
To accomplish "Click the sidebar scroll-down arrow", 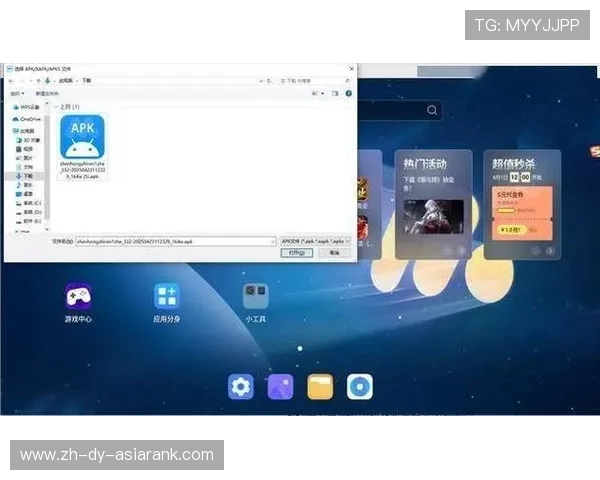I will point(47,229).
